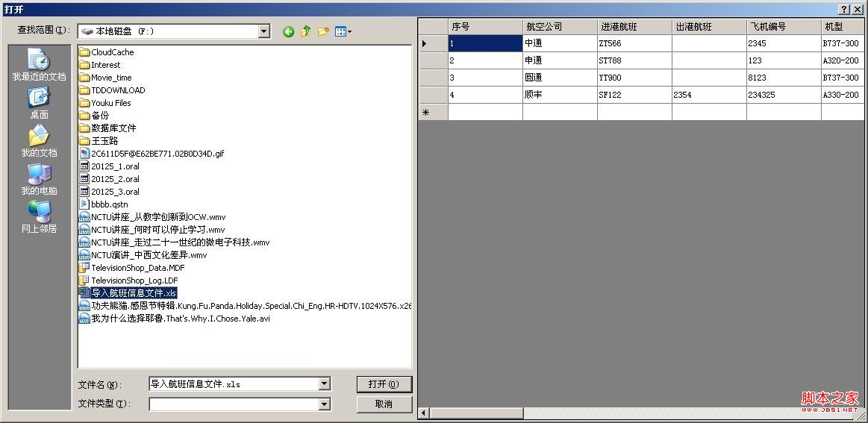Select TelevisionShop_Log.LDF file
868x423 pixels.
point(128,281)
